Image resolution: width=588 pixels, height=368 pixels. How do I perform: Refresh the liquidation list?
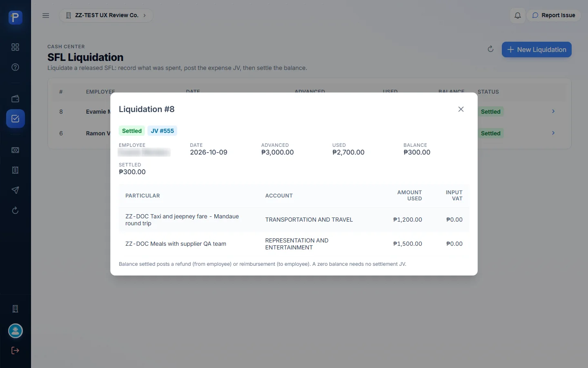tap(490, 49)
